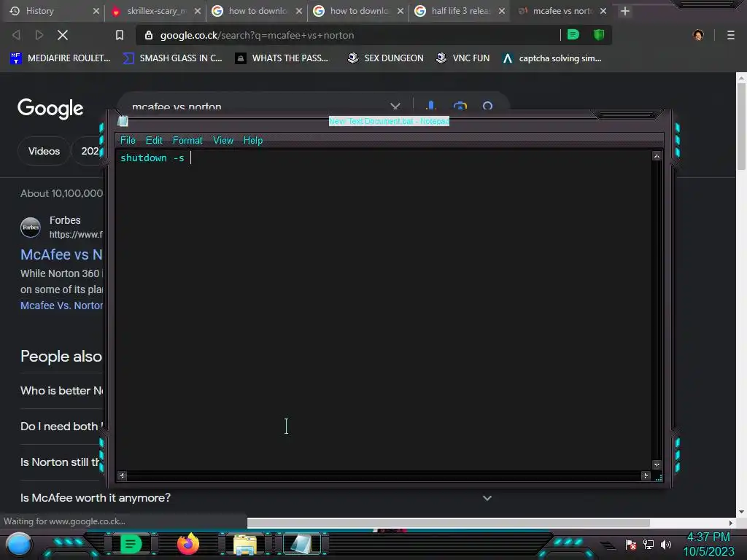747x560 pixels.
Task: Click the Google logo
Action: (50, 109)
